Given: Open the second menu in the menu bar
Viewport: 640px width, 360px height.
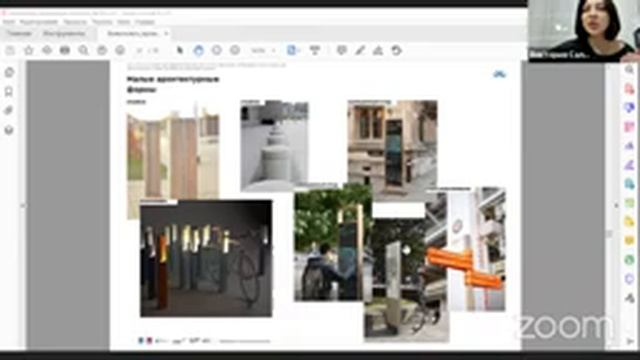Looking at the screenshot, I should pyautogui.click(x=39, y=22).
